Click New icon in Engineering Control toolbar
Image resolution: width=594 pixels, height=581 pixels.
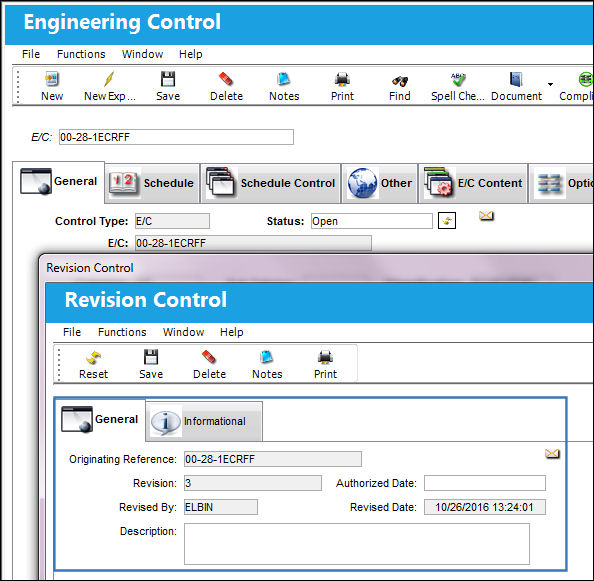coord(52,86)
